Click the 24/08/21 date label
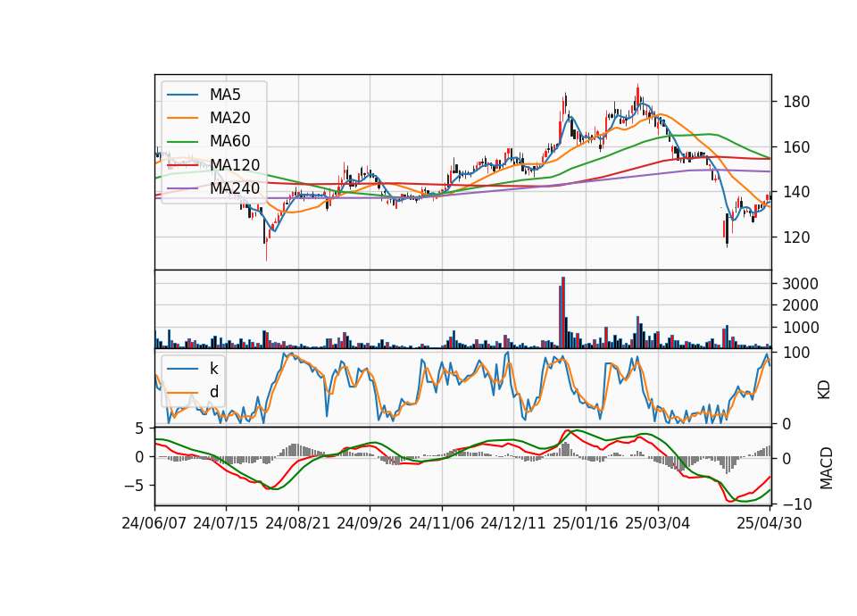 click(298, 523)
